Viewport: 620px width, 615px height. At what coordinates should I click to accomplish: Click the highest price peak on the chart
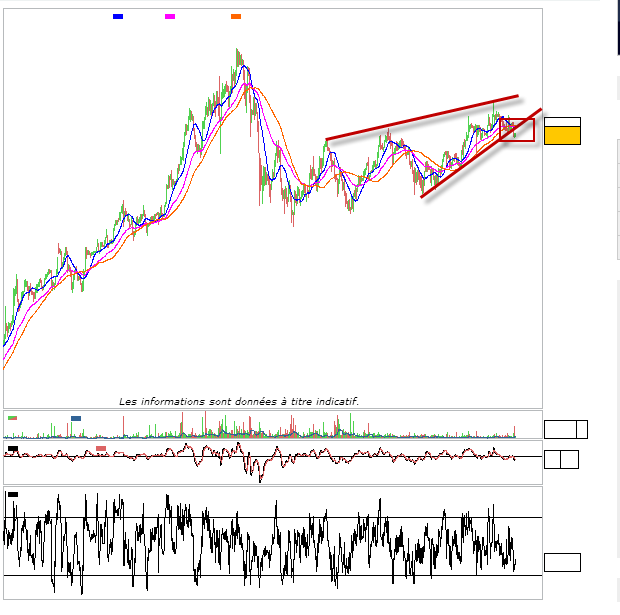(x=238, y=50)
